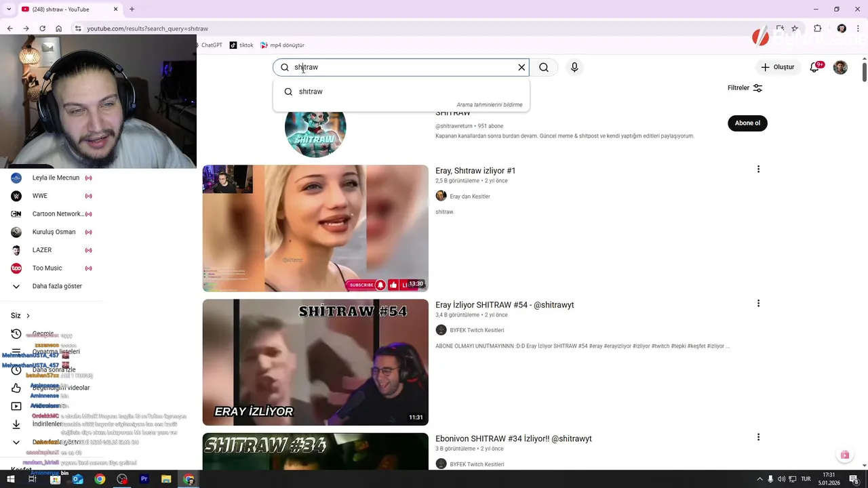Open the Windows Start menu
Image resolution: width=868 pixels, height=488 pixels.
coord(9,479)
